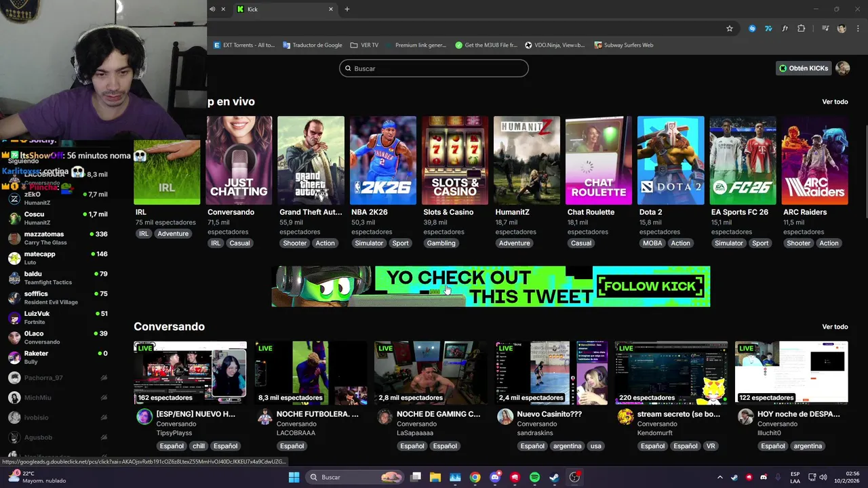The height and width of the screenshot is (488, 868).
Task: Open LaSapaaaaa NOCHE DE GAMING stream thumbnail
Action: coord(431,372)
